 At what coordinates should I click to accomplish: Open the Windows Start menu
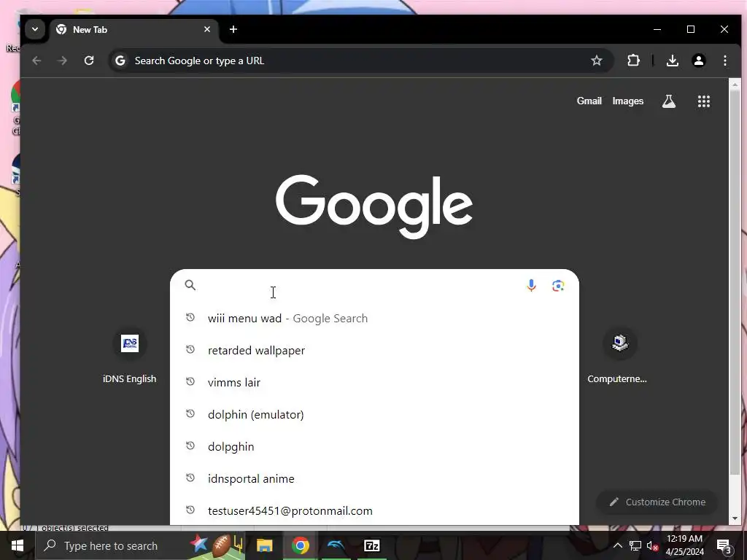(x=18, y=545)
